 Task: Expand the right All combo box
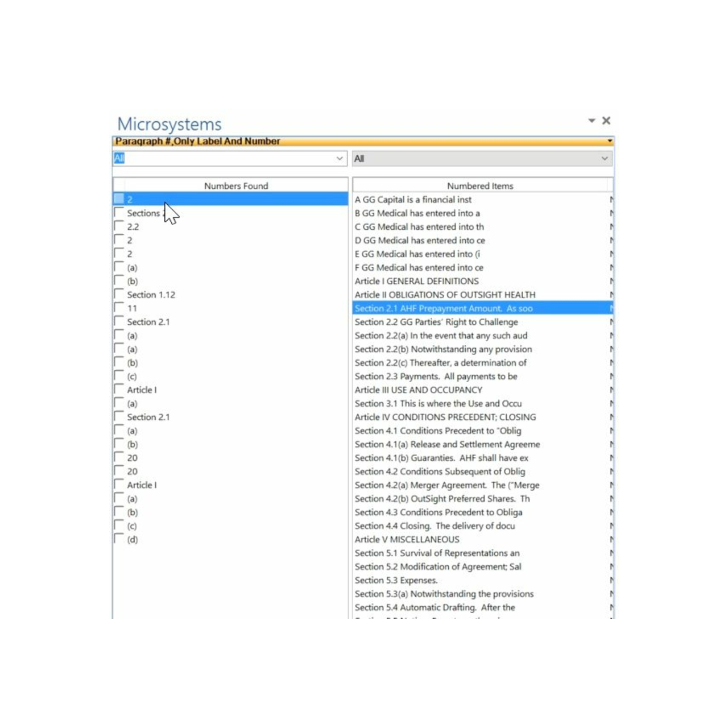(x=604, y=158)
